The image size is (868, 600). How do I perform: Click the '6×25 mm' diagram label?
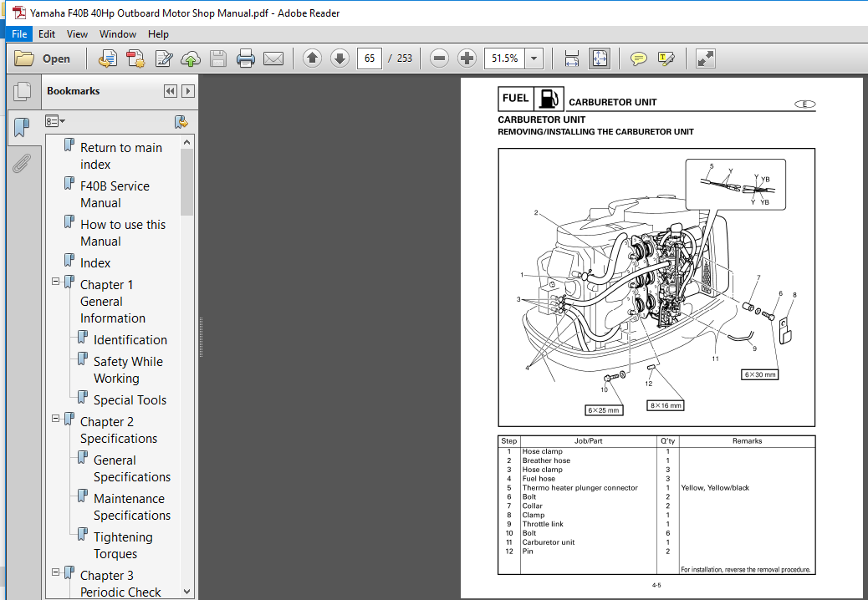(604, 410)
